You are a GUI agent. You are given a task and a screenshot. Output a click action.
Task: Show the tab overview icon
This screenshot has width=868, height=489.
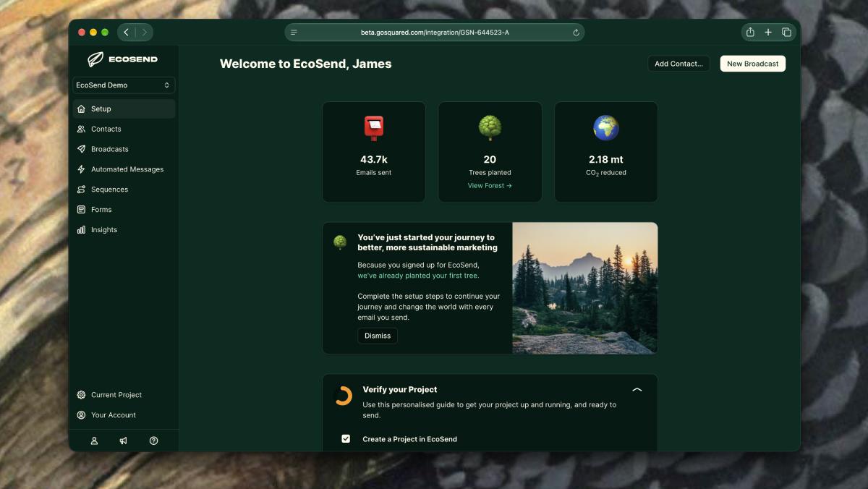(786, 32)
